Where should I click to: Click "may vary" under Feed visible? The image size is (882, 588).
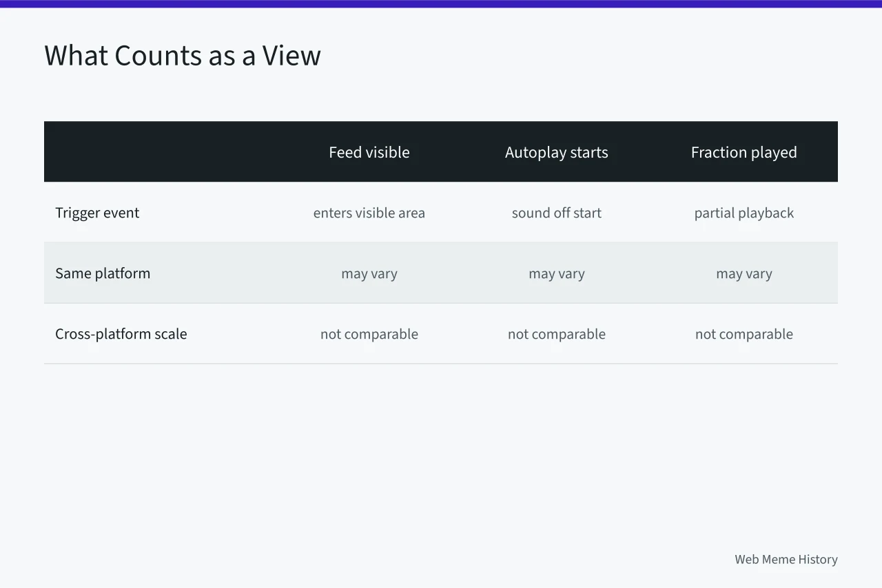(x=369, y=273)
